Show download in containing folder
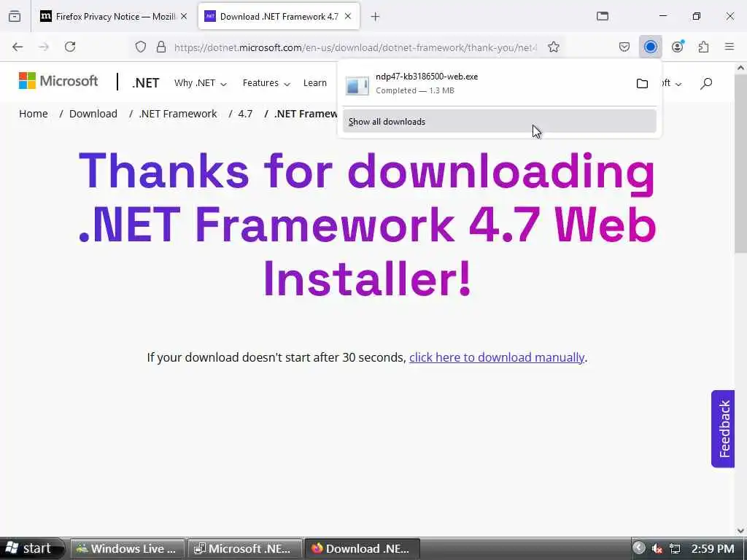This screenshot has width=747, height=560. pyautogui.click(x=642, y=84)
